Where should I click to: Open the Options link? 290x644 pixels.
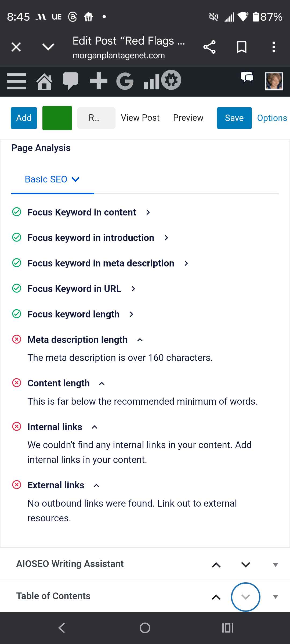(272, 118)
